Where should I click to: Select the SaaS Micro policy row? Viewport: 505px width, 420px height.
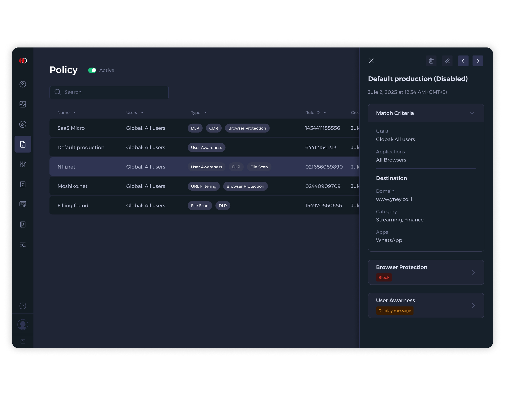204,128
